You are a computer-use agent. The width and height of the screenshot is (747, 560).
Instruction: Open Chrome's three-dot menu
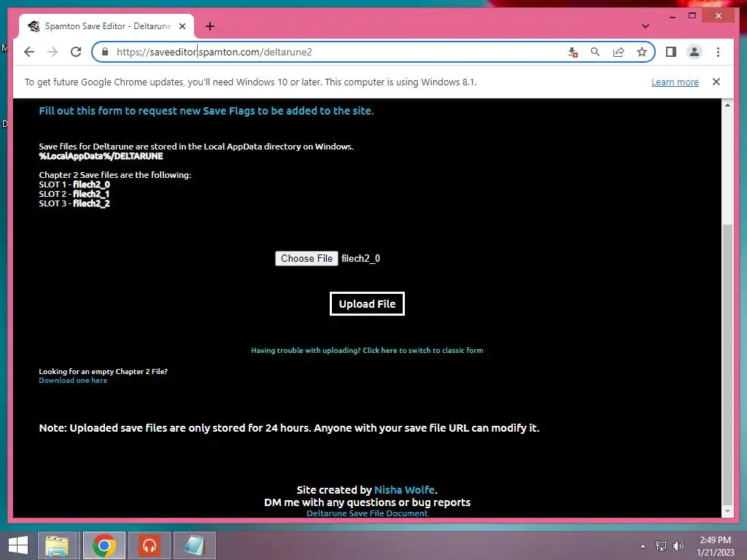[x=718, y=52]
